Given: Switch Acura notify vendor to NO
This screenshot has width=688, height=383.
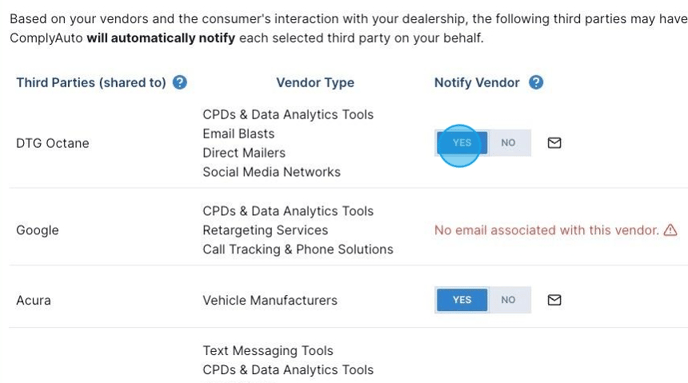Looking at the screenshot, I should [x=508, y=300].
